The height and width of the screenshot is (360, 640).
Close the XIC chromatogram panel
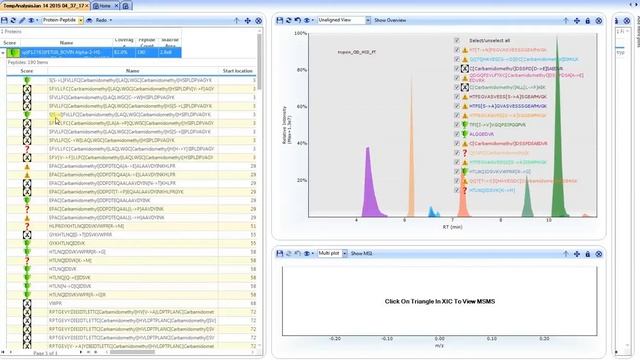(x=599, y=20)
